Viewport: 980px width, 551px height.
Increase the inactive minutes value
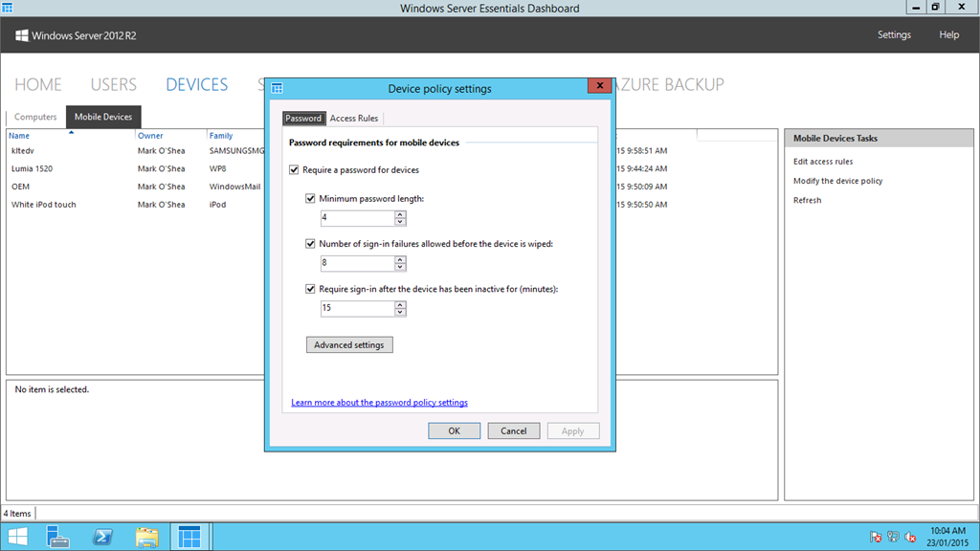tap(400, 304)
